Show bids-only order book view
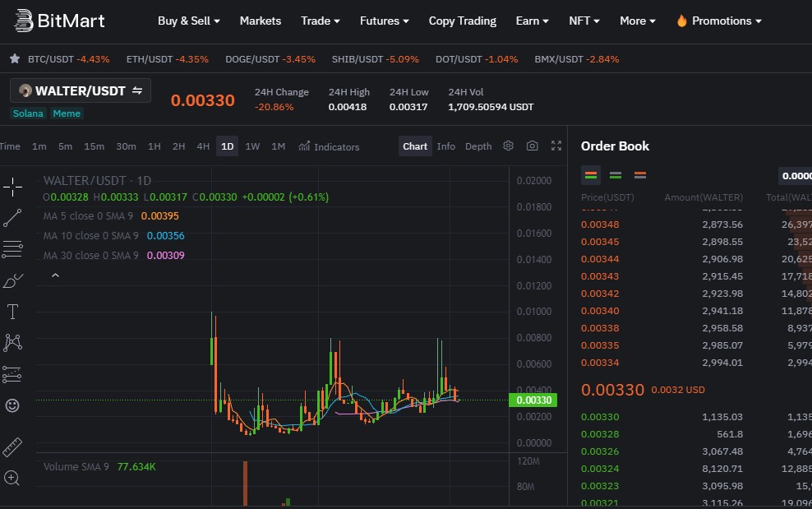 (616, 175)
